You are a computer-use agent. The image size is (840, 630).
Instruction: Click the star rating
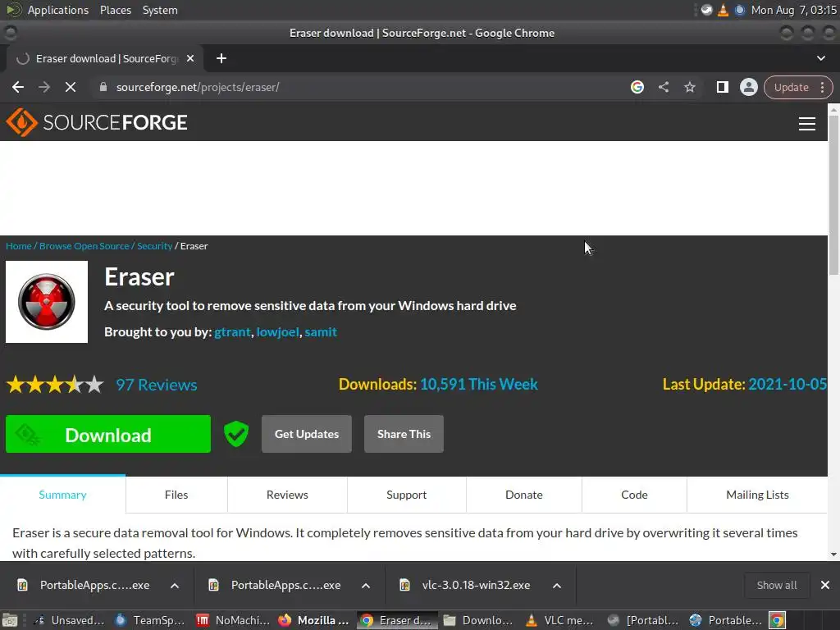(x=55, y=385)
